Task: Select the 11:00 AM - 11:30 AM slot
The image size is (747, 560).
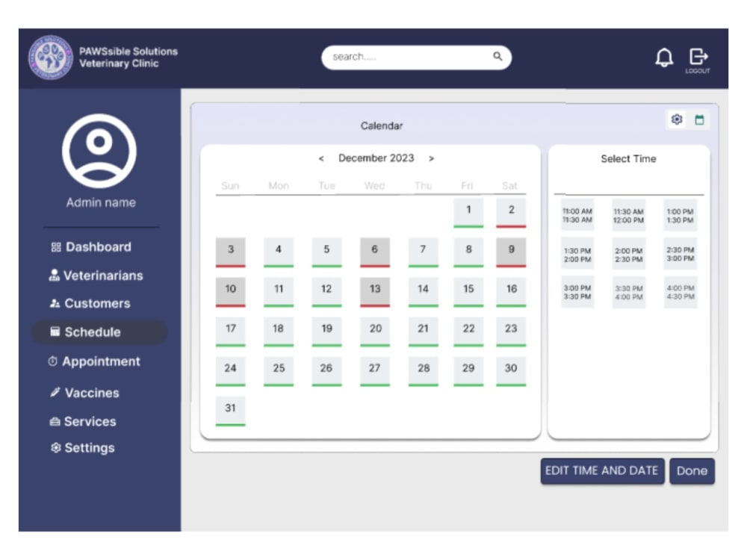Action: coord(577,215)
